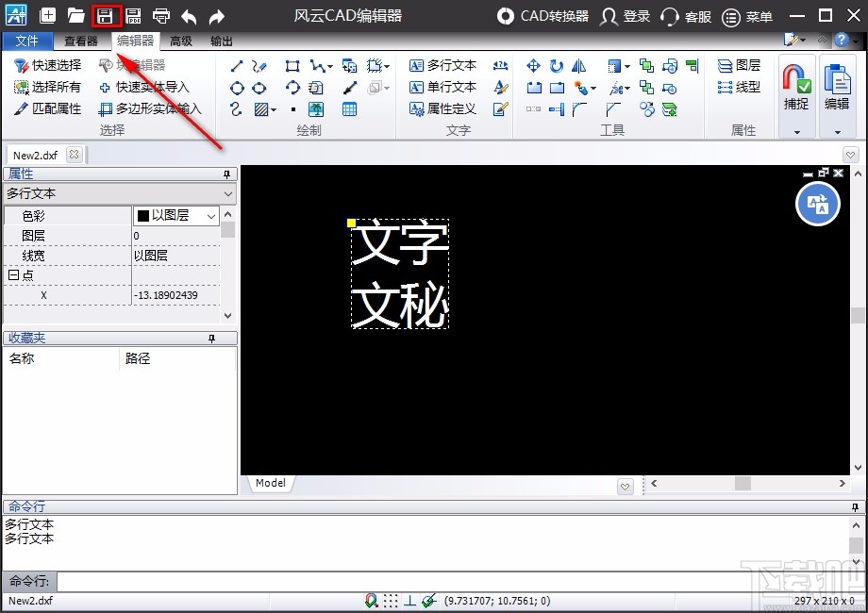Switch to the 输出 output tab
Viewport: 868px width, 613px height.
pyautogui.click(x=222, y=41)
